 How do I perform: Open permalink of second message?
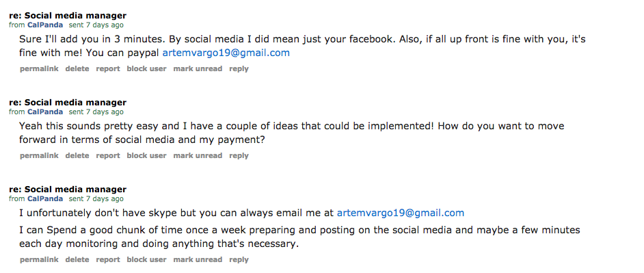39,155
